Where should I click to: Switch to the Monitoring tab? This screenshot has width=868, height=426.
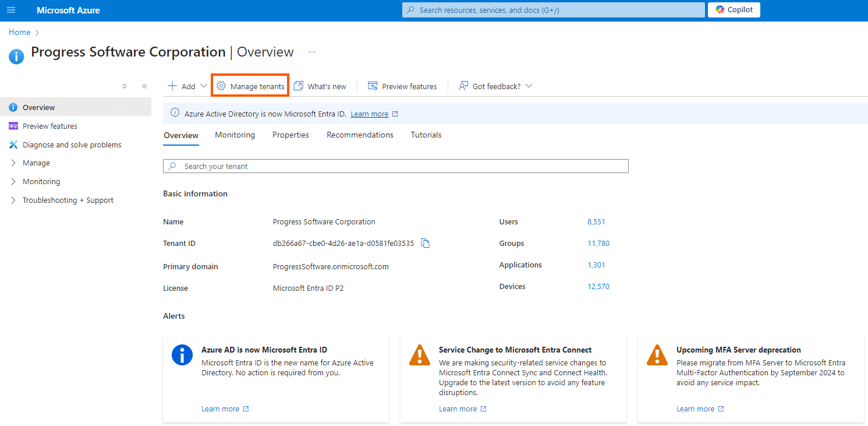click(235, 135)
